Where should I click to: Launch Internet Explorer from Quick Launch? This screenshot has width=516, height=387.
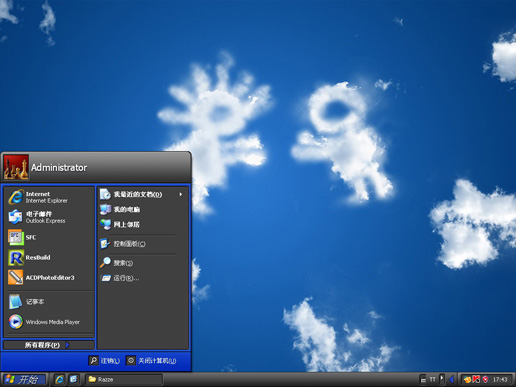[60, 379]
